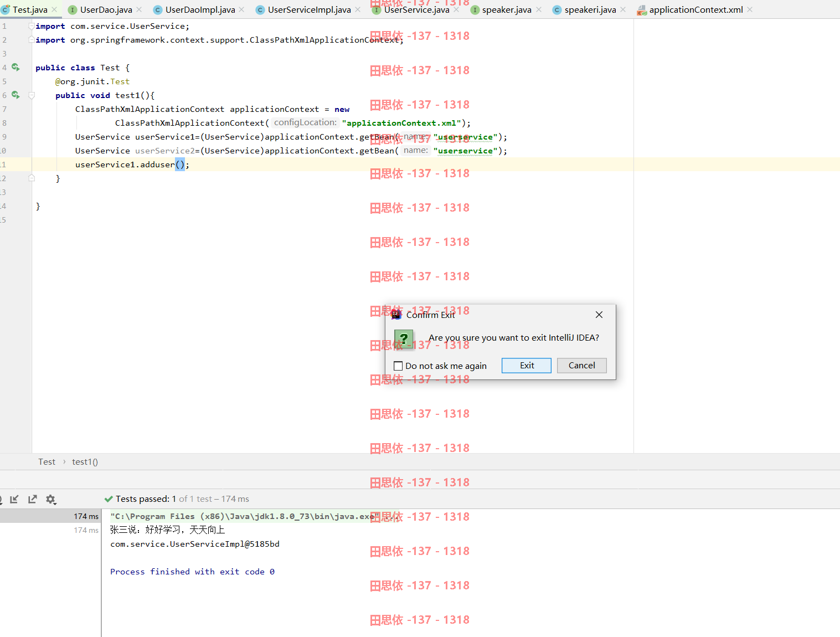Open the UserServiceImpl.java tab

[309, 9]
